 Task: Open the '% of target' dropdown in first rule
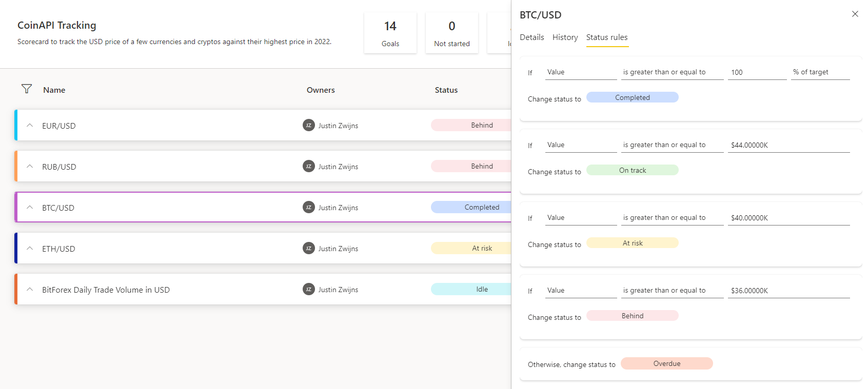pyautogui.click(x=820, y=72)
